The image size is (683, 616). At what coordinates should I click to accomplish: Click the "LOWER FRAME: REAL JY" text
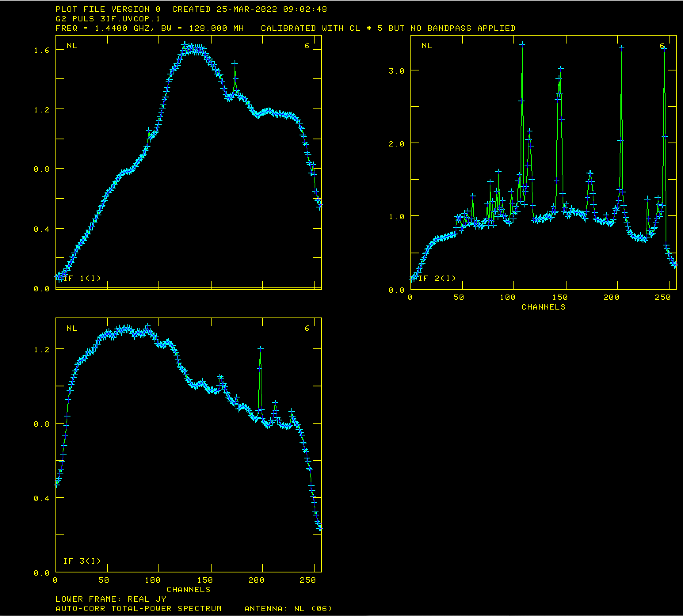point(111,599)
